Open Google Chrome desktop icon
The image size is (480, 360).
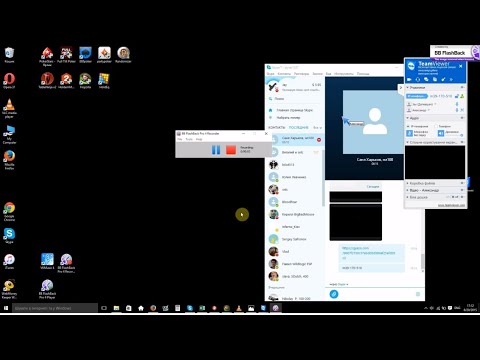tap(9, 212)
